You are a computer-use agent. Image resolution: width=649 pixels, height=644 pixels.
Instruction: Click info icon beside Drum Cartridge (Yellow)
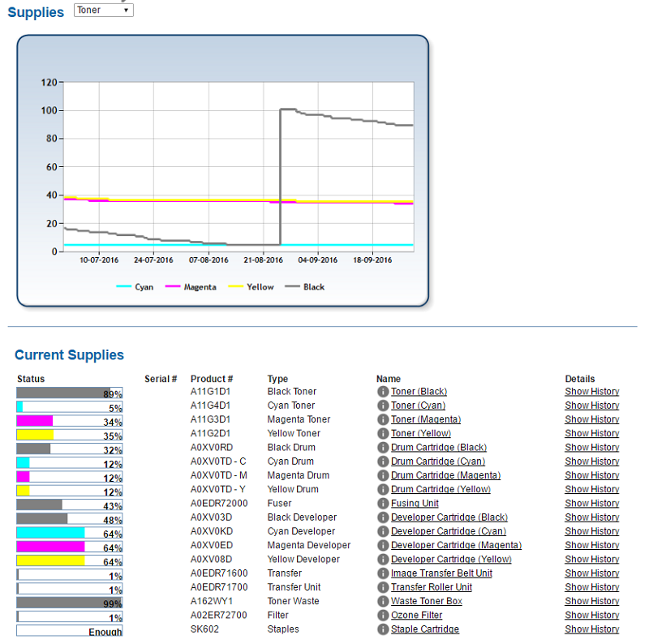pyautogui.click(x=383, y=490)
